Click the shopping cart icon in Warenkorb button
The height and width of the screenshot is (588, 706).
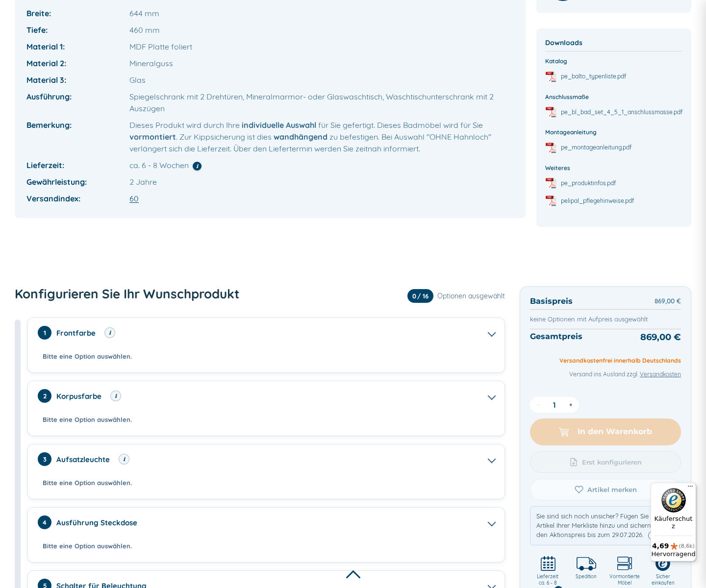[564, 432]
